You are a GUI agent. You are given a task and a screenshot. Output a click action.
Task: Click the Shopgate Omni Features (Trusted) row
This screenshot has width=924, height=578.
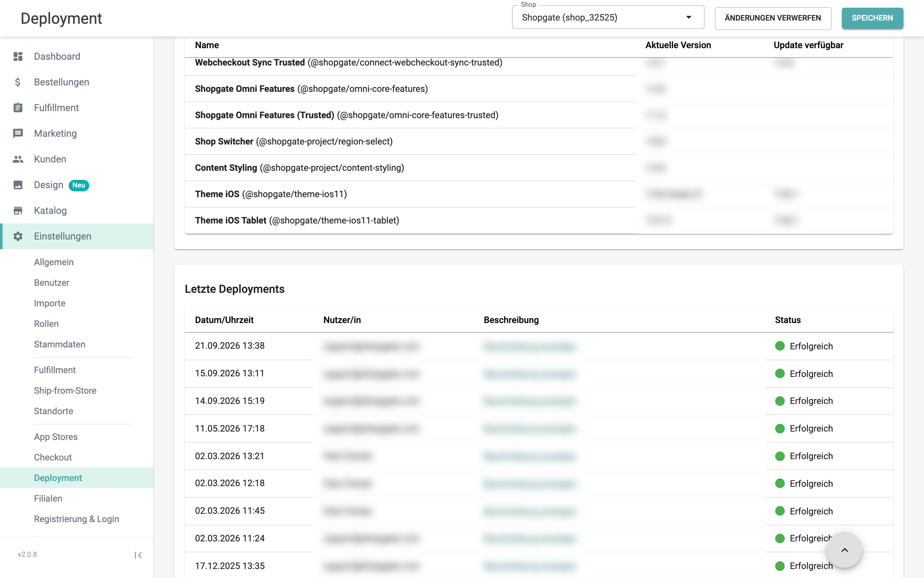538,115
